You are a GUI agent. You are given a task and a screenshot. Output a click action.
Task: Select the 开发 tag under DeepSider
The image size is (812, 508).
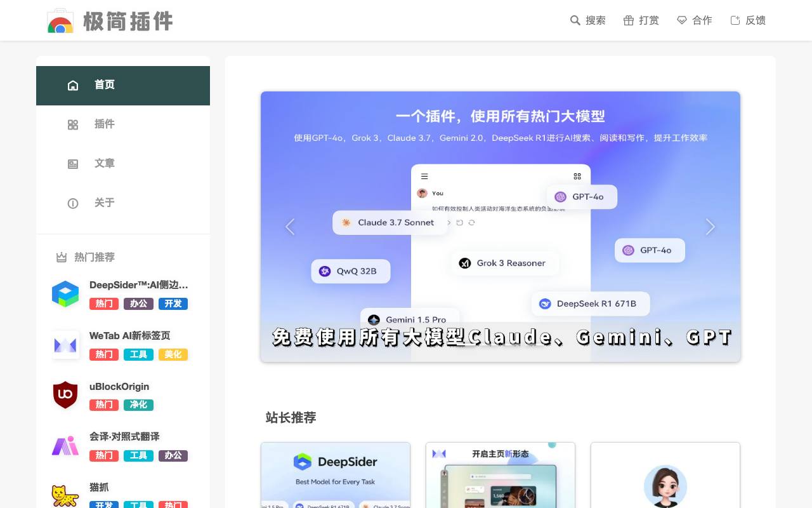click(173, 304)
